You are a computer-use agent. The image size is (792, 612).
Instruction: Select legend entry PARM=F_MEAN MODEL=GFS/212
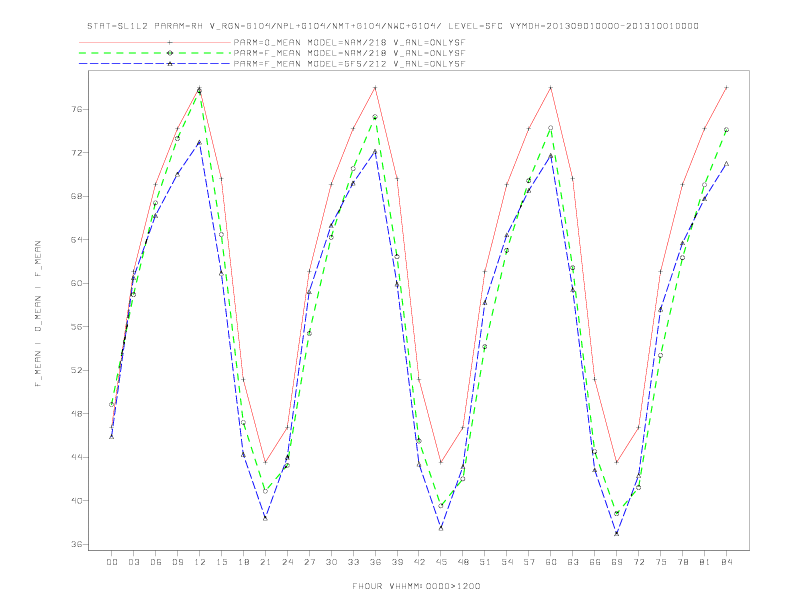349,64
